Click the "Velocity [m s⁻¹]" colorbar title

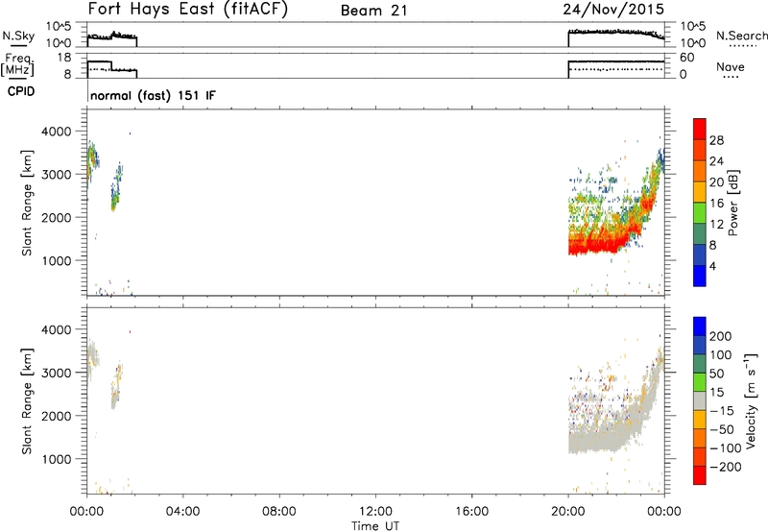[751, 400]
